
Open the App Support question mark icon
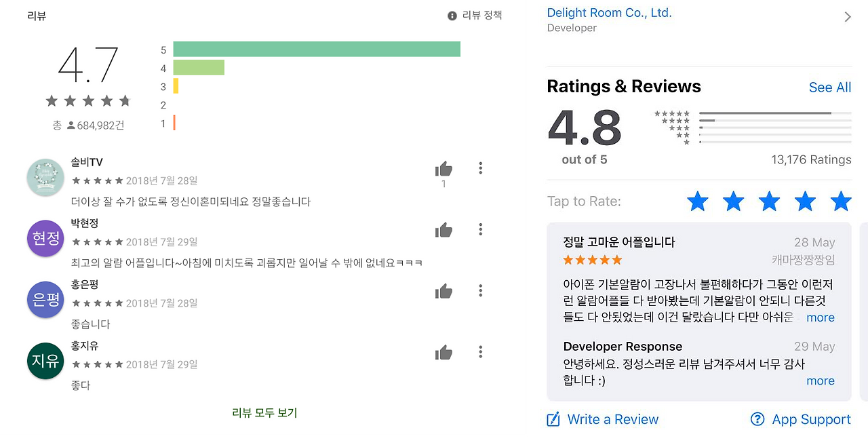coord(757,419)
